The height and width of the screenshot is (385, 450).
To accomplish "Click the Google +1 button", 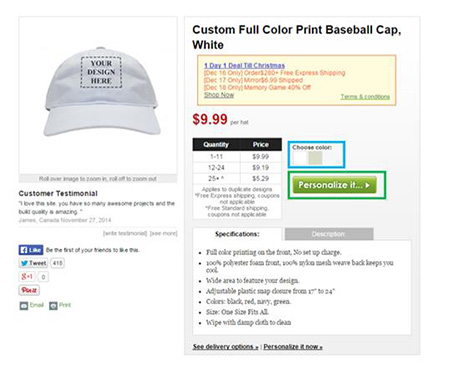I will click(x=27, y=277).
